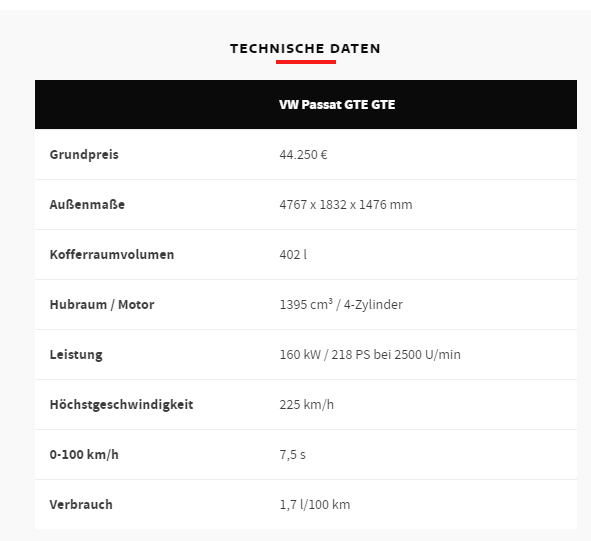Image resolution: width=591 pixels, height=541 pixels.
Task: Select the 44.250 € price value
Action: point(303,155)
